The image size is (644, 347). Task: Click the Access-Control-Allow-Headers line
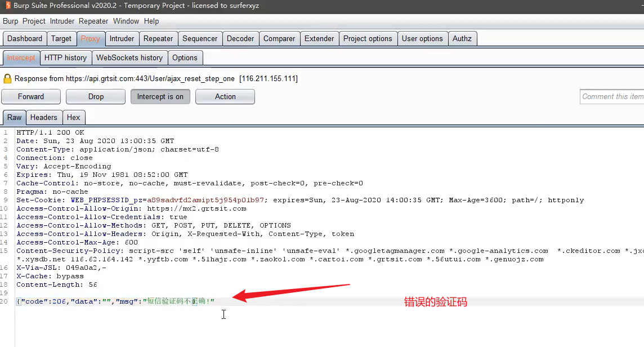click(185, 234)
